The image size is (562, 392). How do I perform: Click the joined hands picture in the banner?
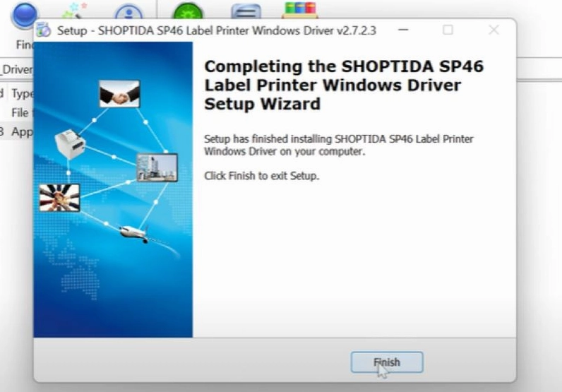59,198
